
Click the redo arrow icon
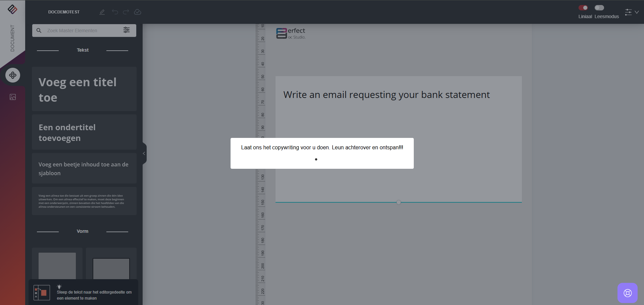coord(126,12)
